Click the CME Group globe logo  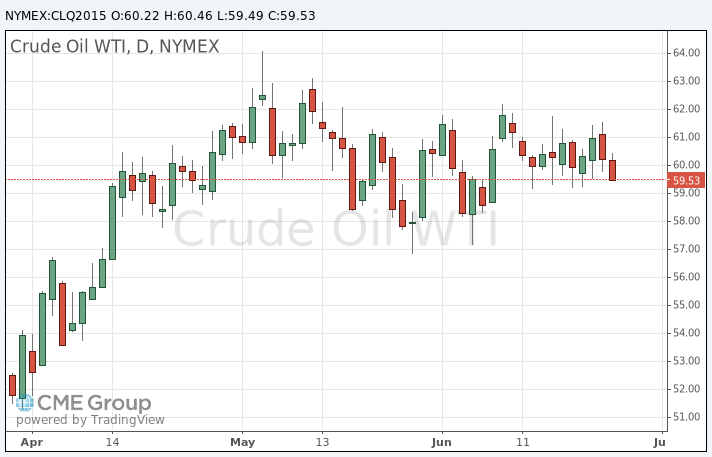click(22, 402)
